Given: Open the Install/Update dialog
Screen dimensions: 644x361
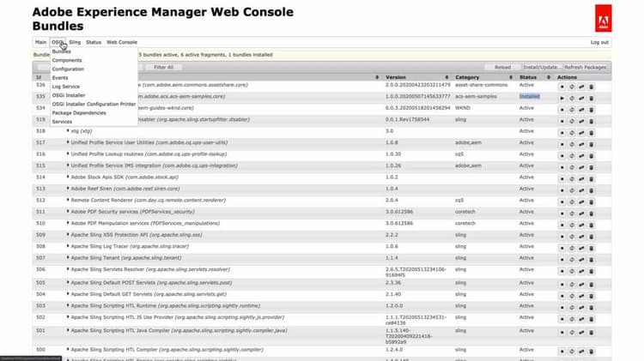Looking at the screenshot, I should pyautogui.click(x=541, y=67).
